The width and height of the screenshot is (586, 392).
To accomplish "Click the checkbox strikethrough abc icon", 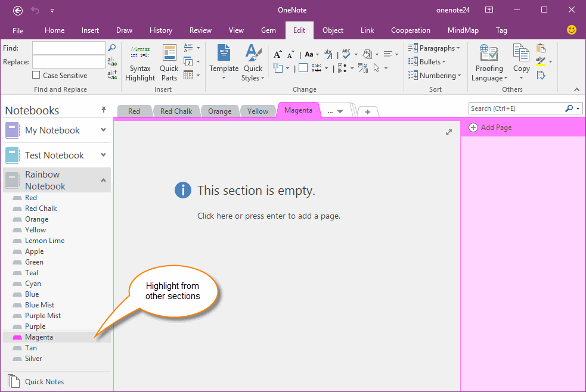I will tap(317, 68).
